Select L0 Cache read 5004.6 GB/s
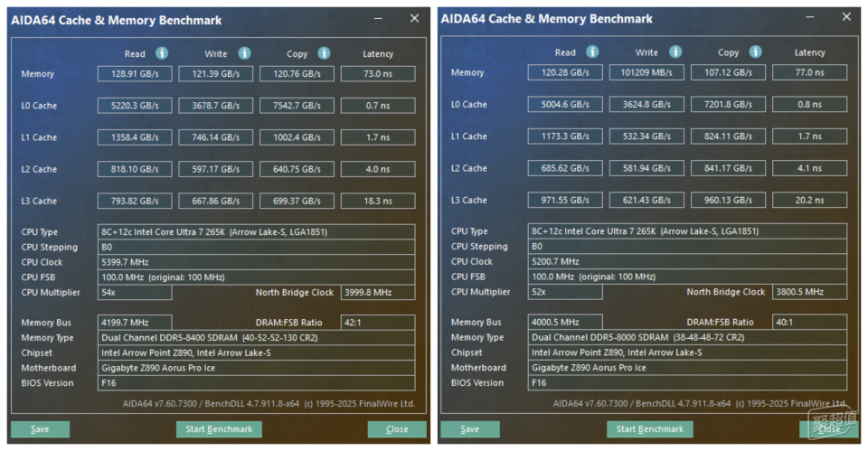This screenshot has width=868, height=451. coord(565,105)
